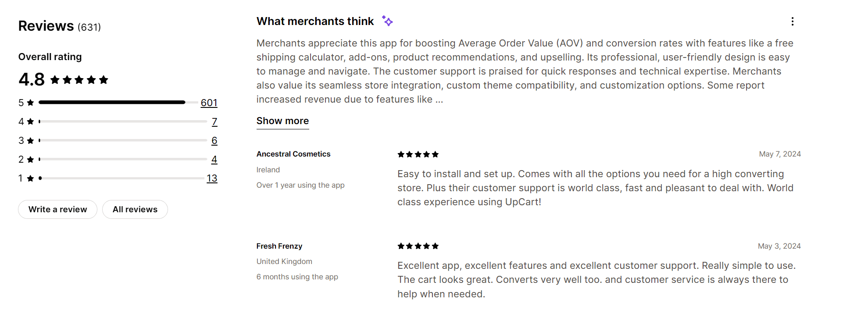Screen dimensions: 868x314
Task: Click the five-star icons on Ancestral Cosmetics review
Action: 418,154
